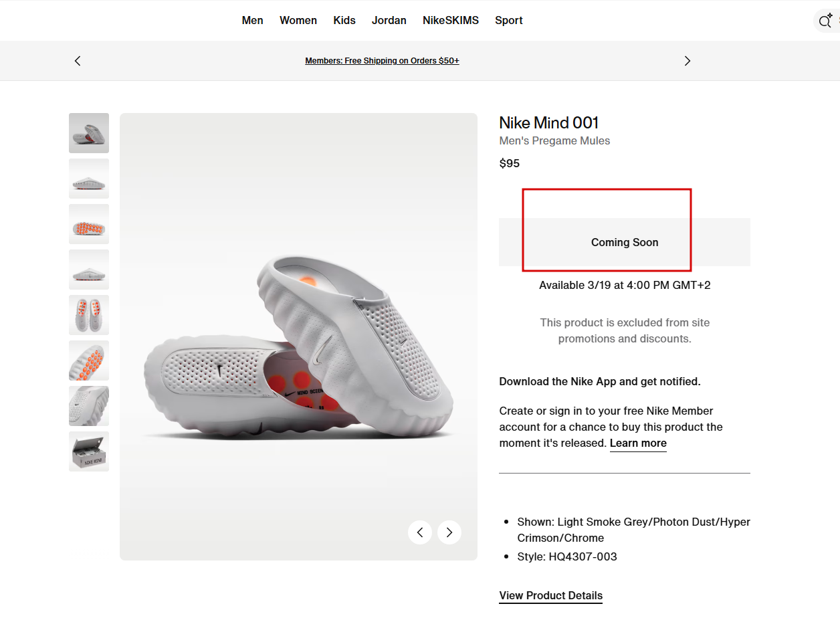
Task: Select the Nike Mind shoebox thumbnail
Action: 89,451
